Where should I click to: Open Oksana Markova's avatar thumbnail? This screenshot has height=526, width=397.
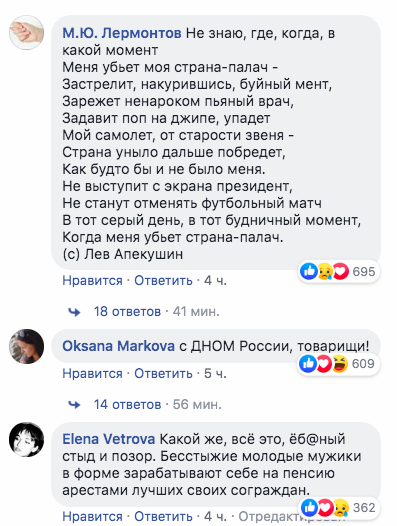point(27,346)
